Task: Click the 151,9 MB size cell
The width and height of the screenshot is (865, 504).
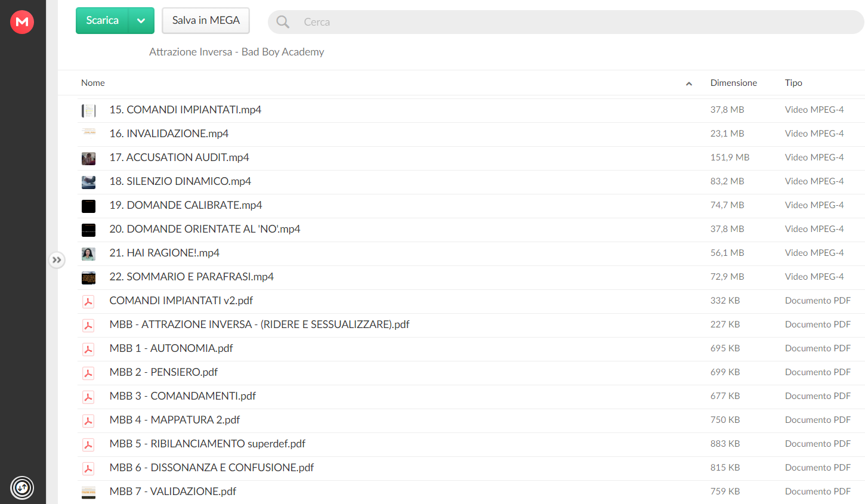Action: click(x=730, y=157)
